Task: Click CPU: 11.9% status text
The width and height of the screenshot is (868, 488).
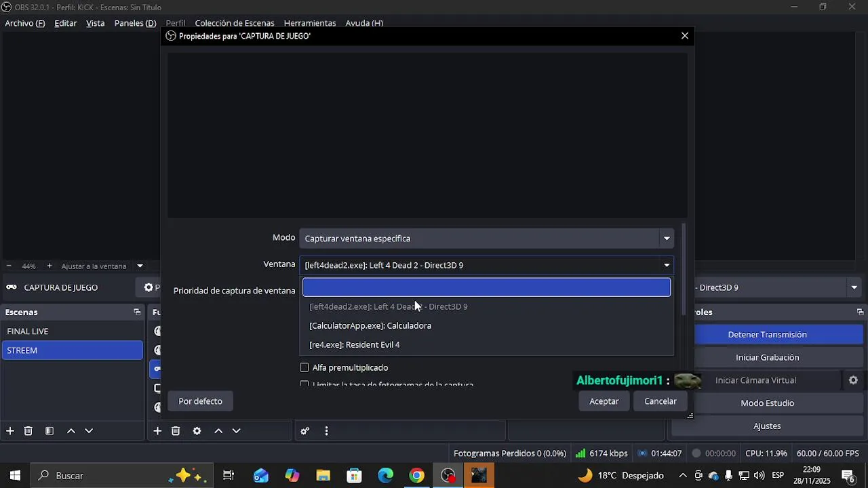Action: tap(766, 453)
